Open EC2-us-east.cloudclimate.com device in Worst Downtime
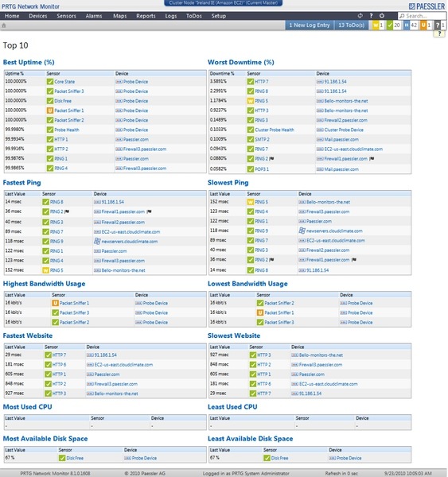The height and width of the screenshot is (477, 448). (353, 149)
